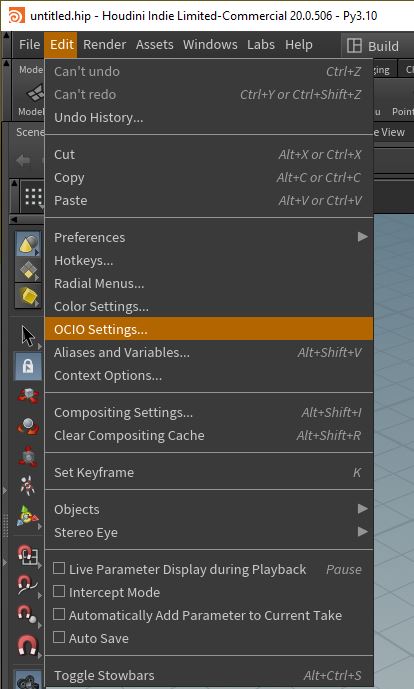Select the arrow Select tool icon
This screenshot has height=689, width=414.
(x=28, y=336)
